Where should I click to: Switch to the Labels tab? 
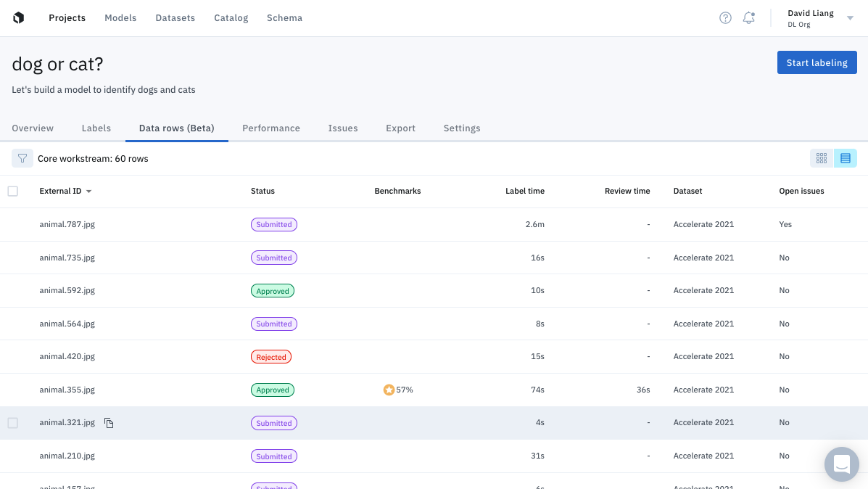click(96, 128)
